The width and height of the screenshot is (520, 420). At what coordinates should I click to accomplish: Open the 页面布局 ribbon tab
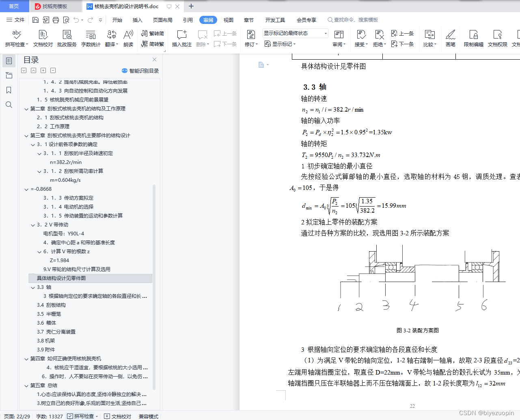(163, 20)
